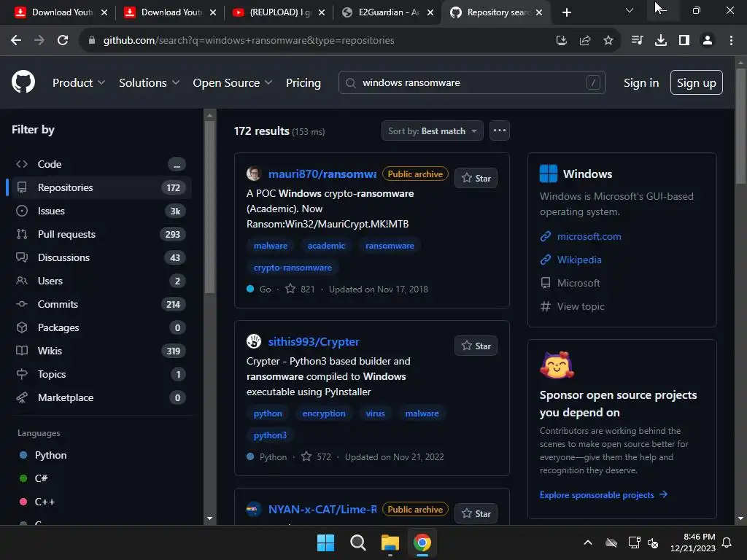The width and height of the screenshot is (747, 560).
Task: Open the Chrome profile icon
Action: pos(708,41)
